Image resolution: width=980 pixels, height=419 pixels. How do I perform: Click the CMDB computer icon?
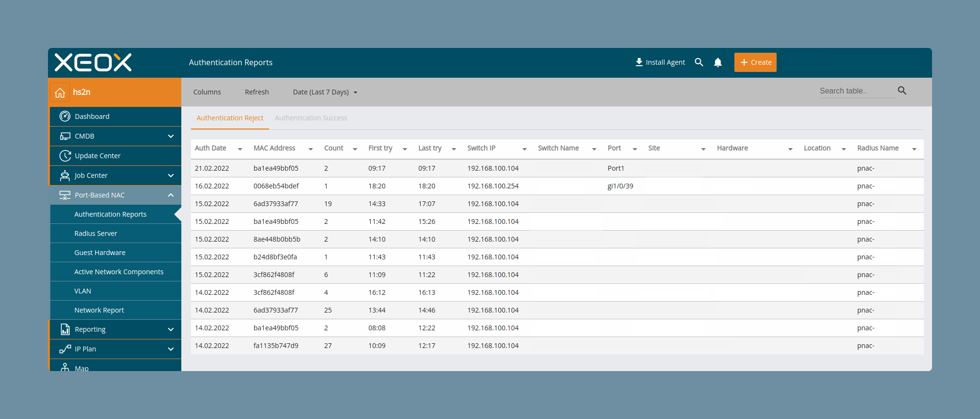[65, 136]
